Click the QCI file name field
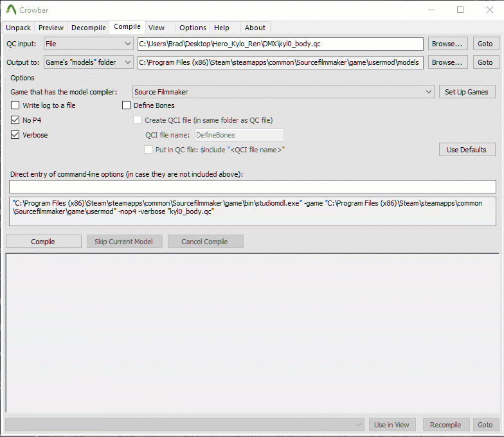 point(239,135)
